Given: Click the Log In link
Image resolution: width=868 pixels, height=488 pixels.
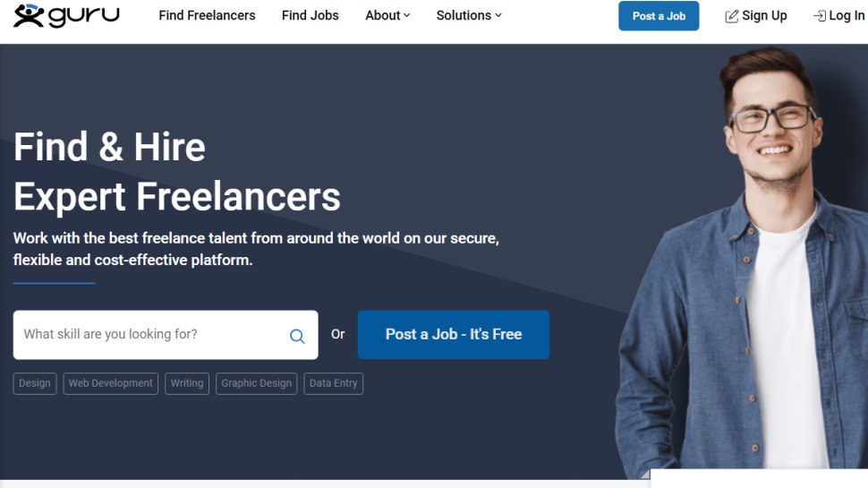Looking at the screenshot, I should (847, 16).
